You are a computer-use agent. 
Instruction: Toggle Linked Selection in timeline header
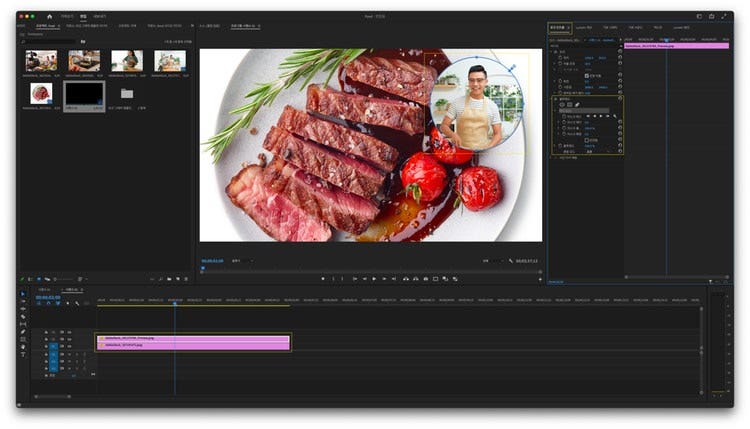point(58,303)
